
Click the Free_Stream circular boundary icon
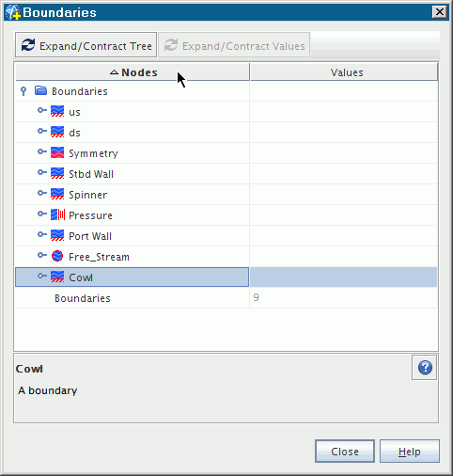click(57, 256)
